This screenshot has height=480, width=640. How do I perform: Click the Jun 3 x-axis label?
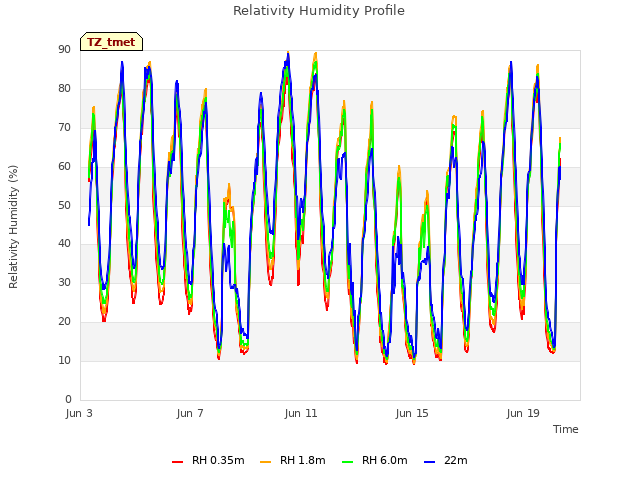79,413
